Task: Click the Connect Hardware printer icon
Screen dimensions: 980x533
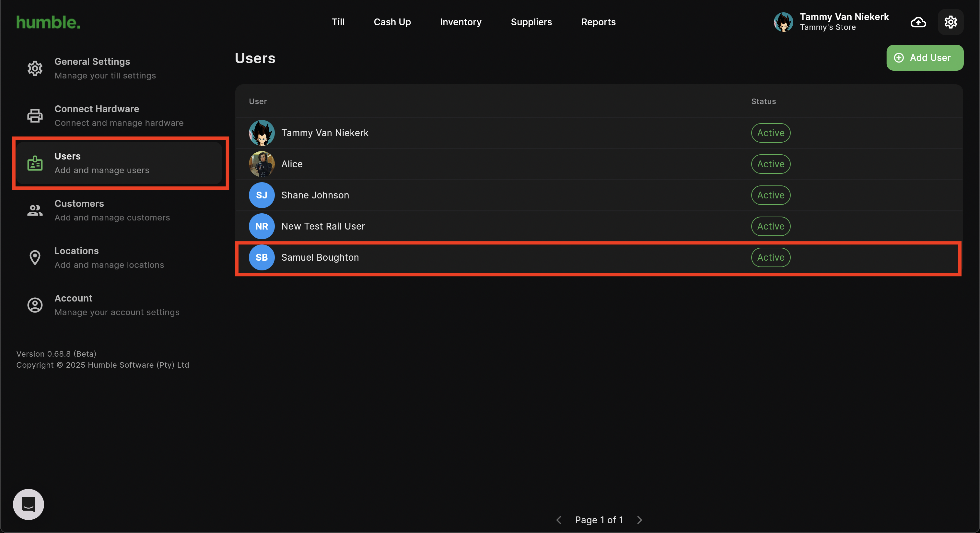Action: click(x=35, y=116)
